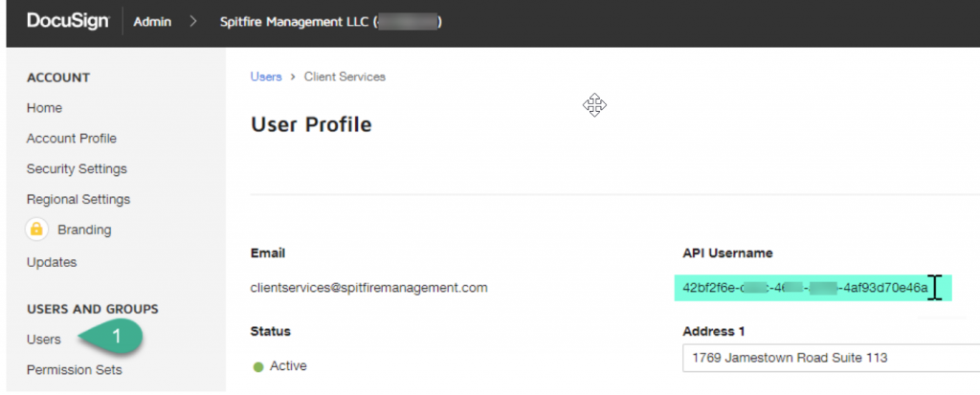Open Account Profile page
This screenshot has width=980, height=395.
[71, 138]
